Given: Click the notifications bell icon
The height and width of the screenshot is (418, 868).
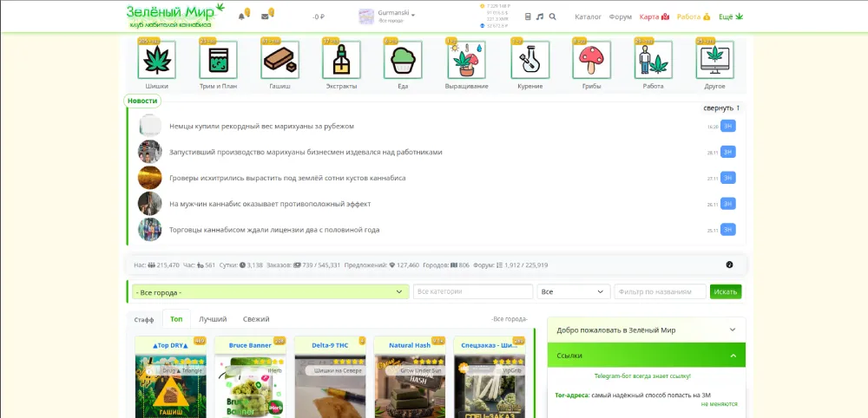Looking at the screenshot, I should (241, 16).
